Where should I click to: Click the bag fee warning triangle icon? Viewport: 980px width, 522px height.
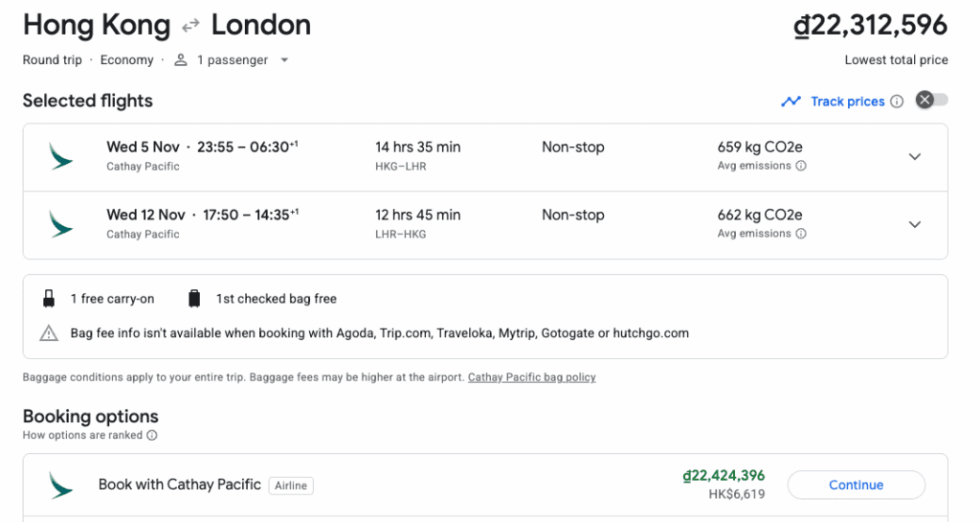[x=49, y=333]
